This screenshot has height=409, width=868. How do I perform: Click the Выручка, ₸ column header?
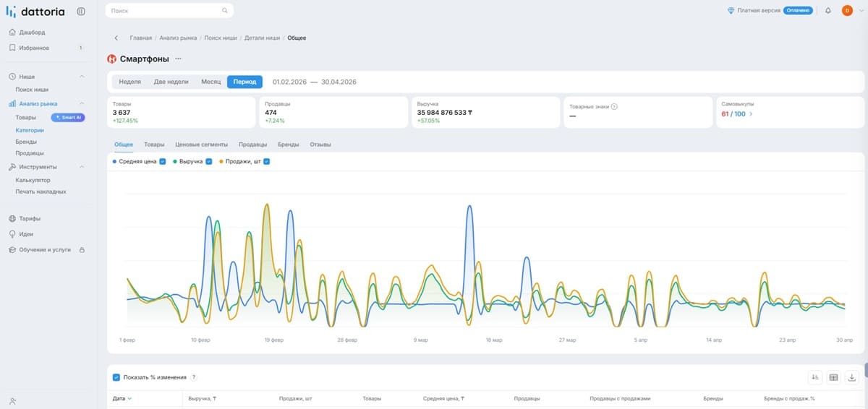(x=203, y=398)
